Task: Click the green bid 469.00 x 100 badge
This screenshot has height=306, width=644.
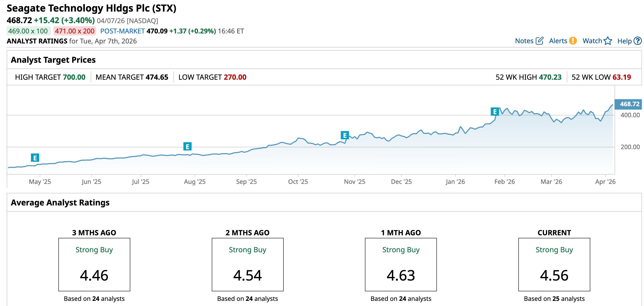Action: point(28,31)
